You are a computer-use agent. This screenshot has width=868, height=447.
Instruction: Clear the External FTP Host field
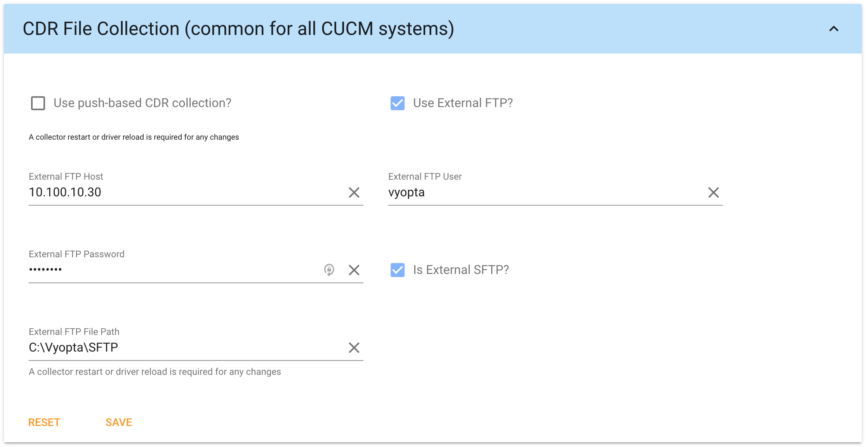pos(354,192)
